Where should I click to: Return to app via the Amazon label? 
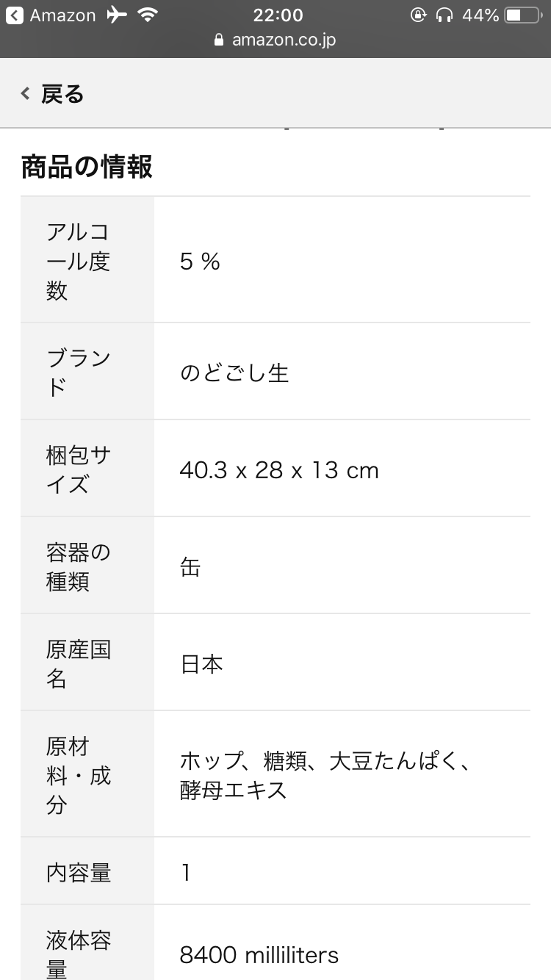coord(62,15)
